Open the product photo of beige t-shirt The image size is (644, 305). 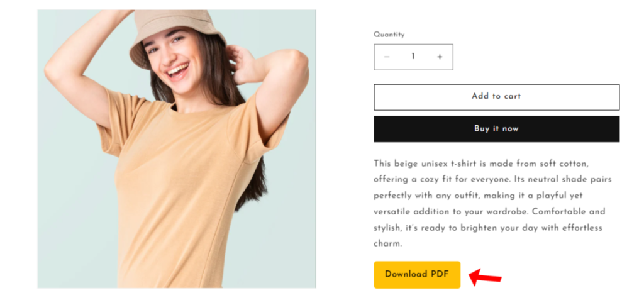tap(177, 149)
